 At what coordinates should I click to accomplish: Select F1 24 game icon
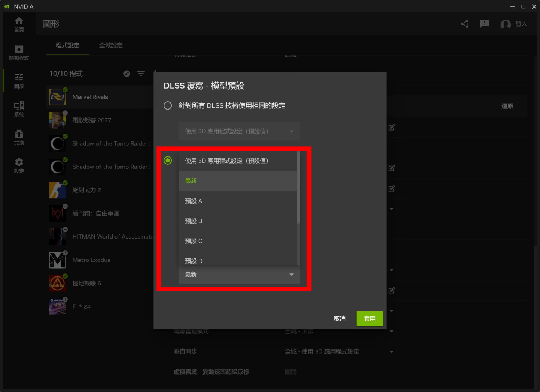(58, 306)
